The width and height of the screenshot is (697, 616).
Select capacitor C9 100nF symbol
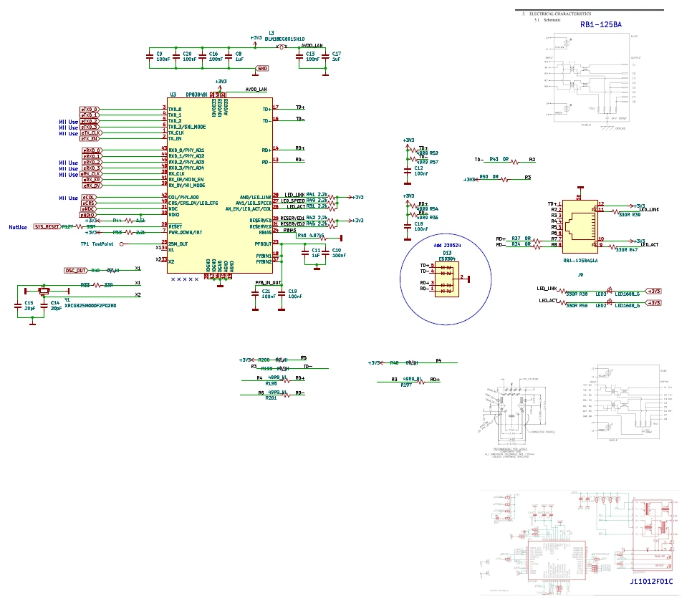click(150, 57)
